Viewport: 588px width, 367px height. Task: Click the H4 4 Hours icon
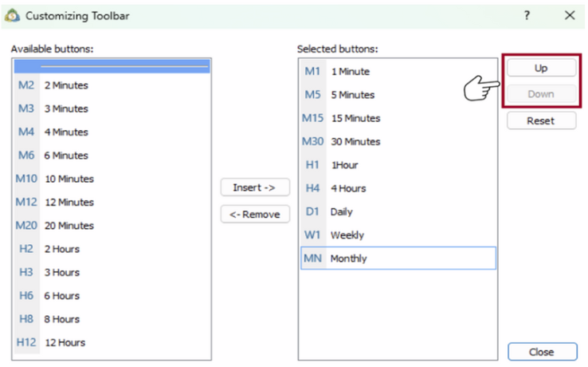[x=312, y=188]
